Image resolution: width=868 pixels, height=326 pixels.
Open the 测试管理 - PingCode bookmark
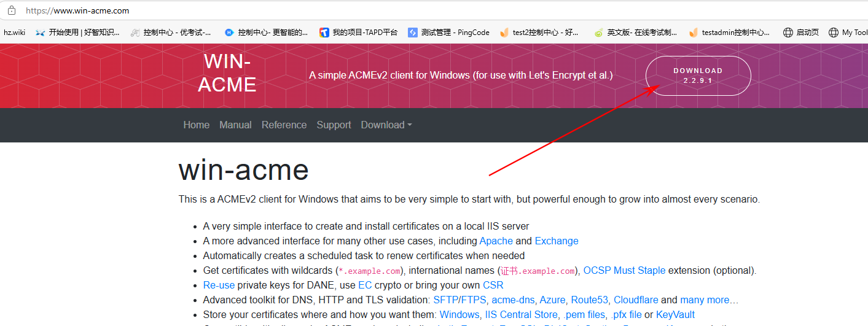[448, 33]
